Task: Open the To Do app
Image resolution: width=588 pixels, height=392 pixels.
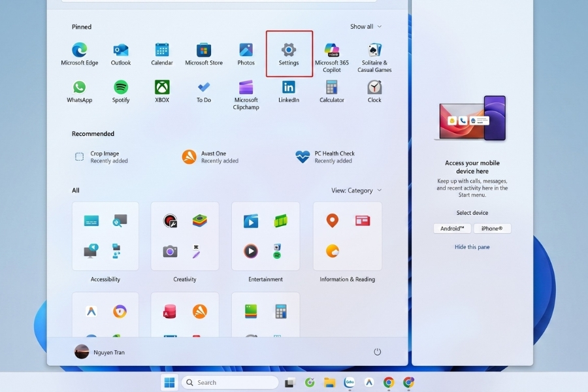Action: (x=204, y=91)
